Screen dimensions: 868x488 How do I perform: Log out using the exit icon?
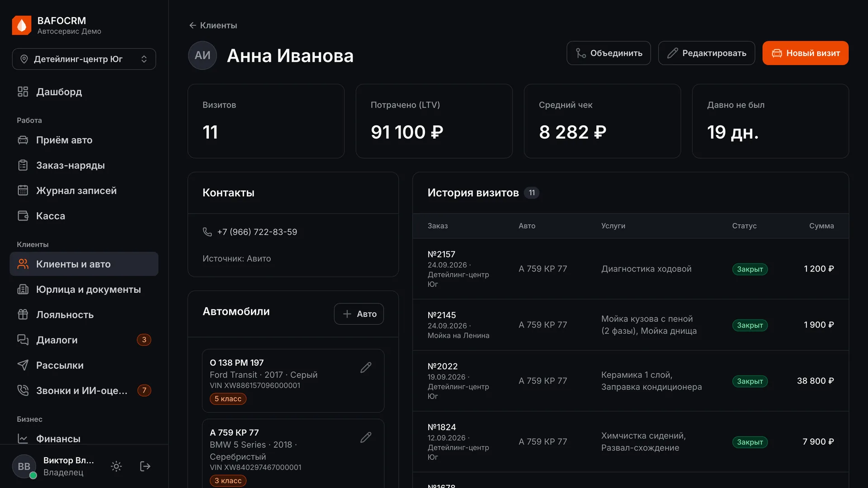(x=145, y=466)
